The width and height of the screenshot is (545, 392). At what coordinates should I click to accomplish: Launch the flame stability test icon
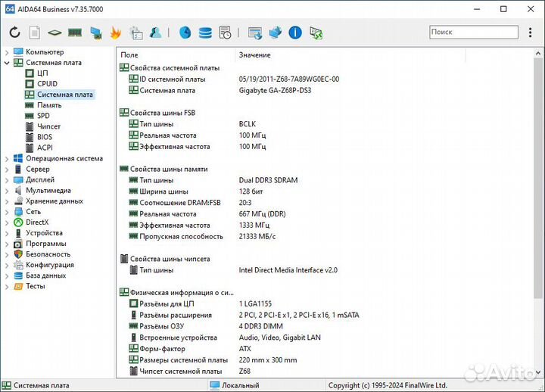115,33
